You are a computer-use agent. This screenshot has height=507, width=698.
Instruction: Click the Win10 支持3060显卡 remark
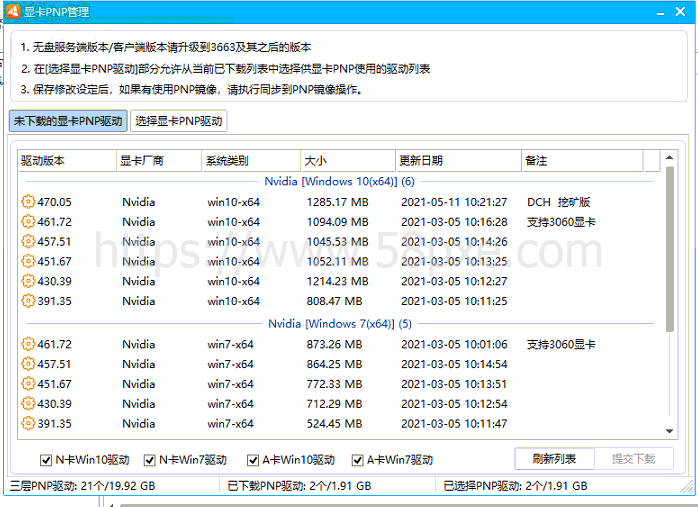click(x=561, y=222)
